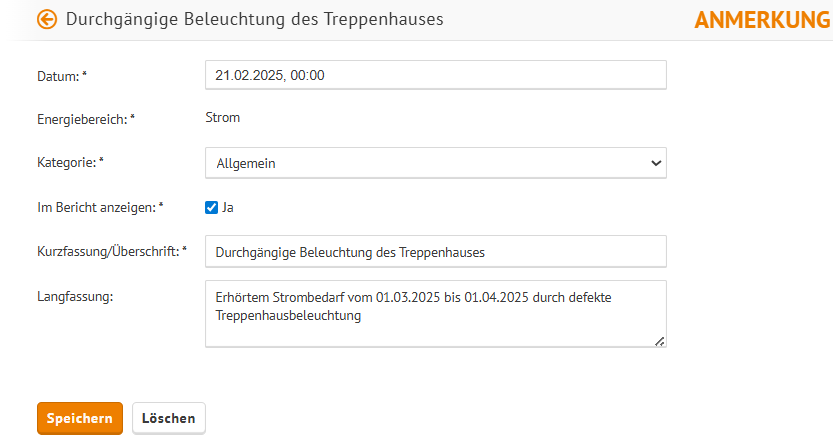Toggle the 'Im Bericht anzeigen' Ja checkbox

211,207
